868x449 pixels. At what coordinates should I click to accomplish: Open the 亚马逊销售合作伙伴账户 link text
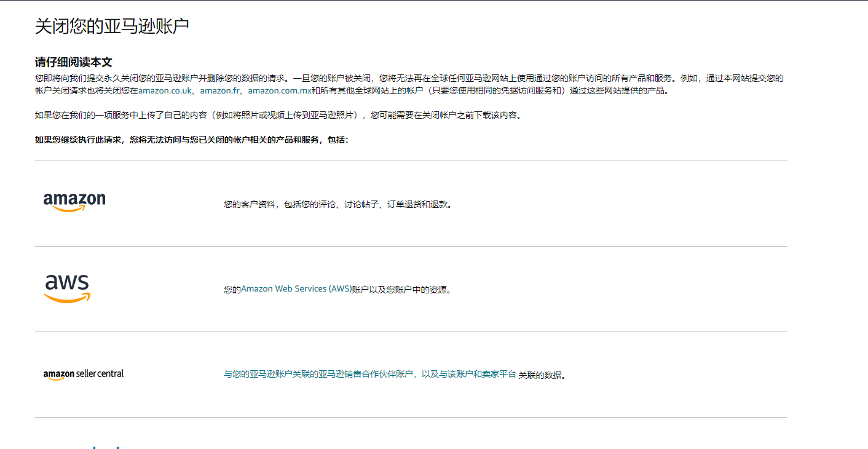[x=369, y=374]
